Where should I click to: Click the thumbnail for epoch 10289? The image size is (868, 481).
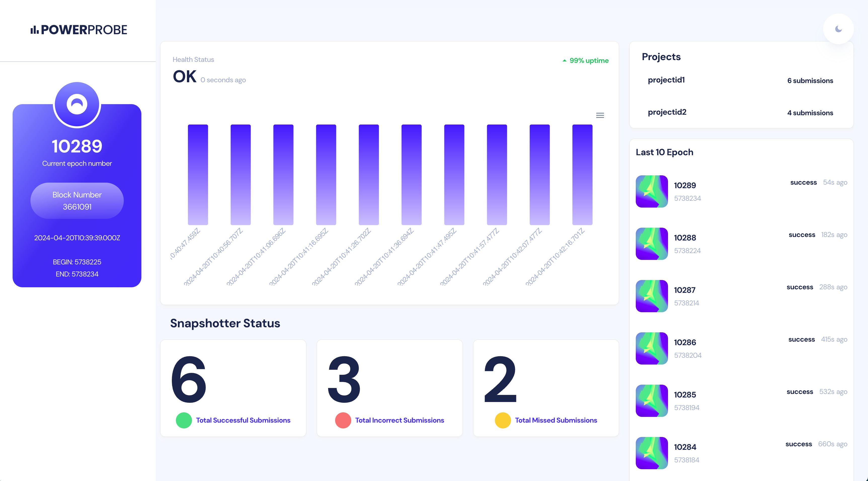(652, 191)
